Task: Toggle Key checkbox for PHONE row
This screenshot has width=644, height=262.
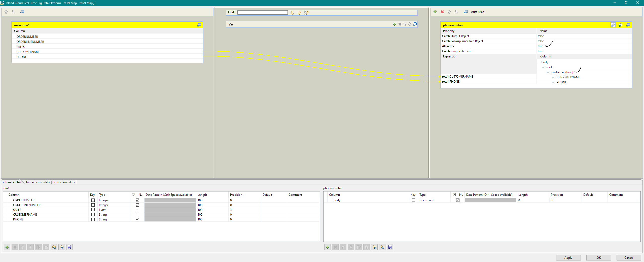Action: click(93, 219)
